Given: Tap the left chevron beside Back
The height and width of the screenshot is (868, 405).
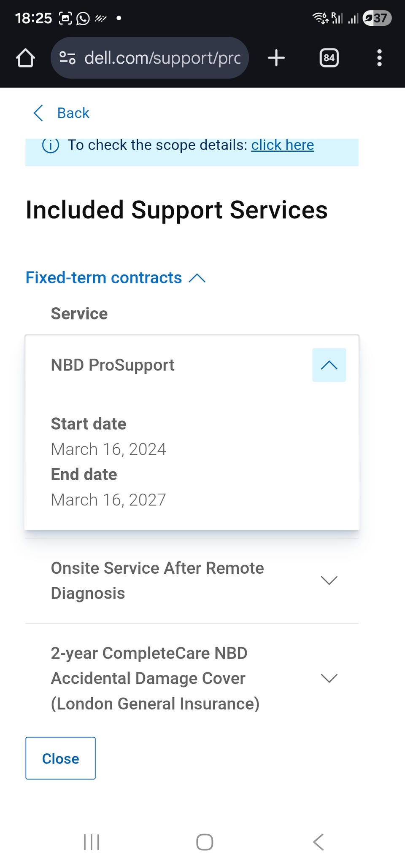Looking at the screenshot, I should tap(38, 113).
